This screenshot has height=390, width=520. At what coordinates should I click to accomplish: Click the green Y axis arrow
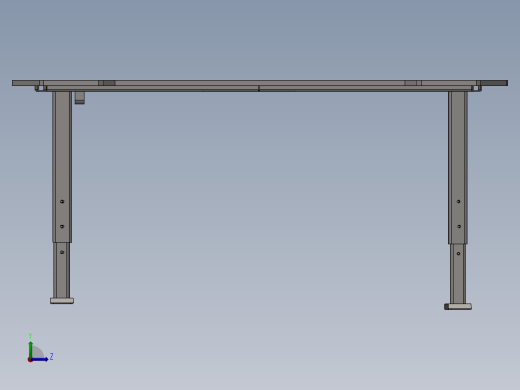pos(30,349)
